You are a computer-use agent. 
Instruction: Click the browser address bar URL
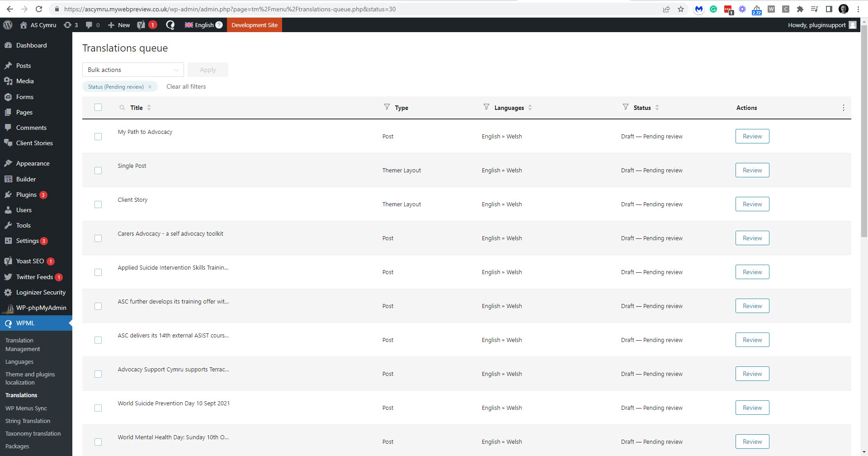pos(230,9)
